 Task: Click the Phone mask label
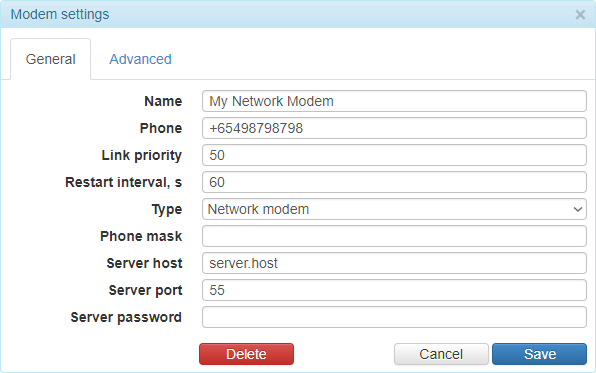pos(141,236)
